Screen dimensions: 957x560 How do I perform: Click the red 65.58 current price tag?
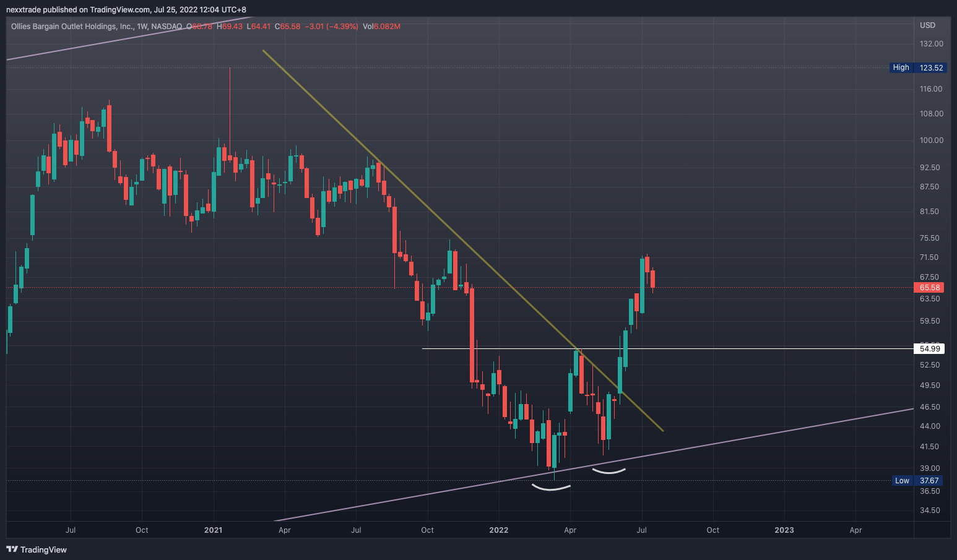pos(930,288)
